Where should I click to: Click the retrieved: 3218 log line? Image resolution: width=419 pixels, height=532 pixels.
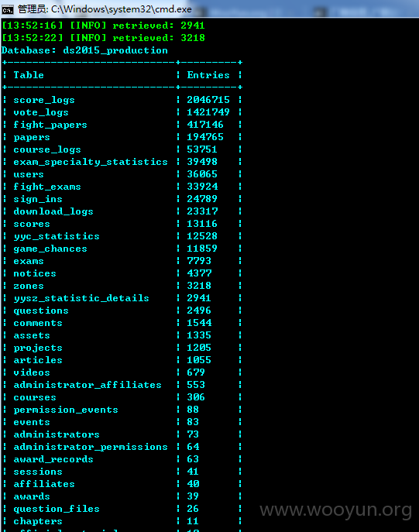pos(103,38)
